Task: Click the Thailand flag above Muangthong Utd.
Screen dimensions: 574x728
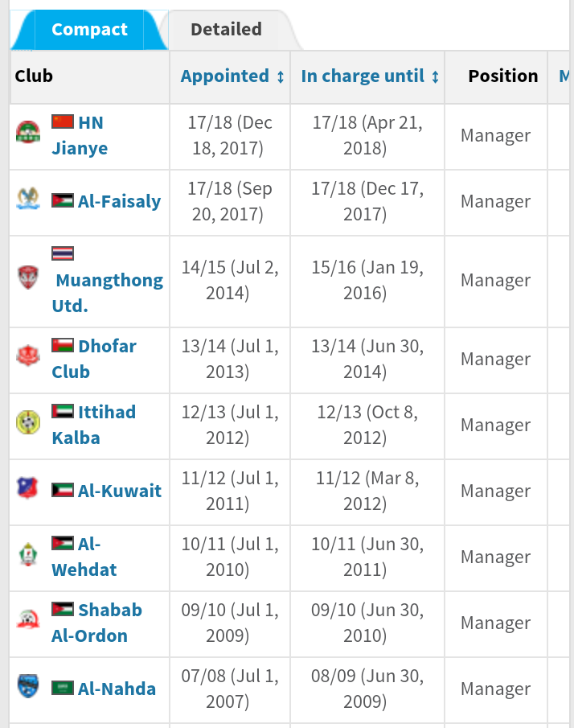Action: click(63, 253)
